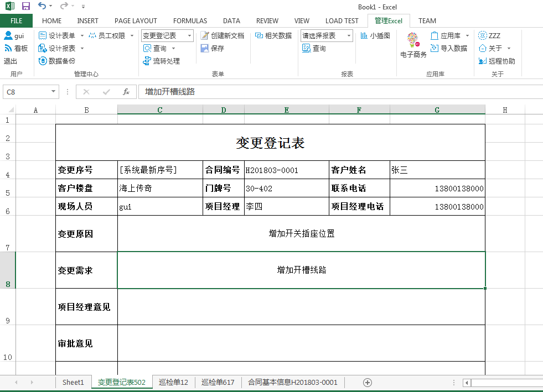
Task: Open the PAGE LAYOUT ribbon tab
Action: pos(136,21)
